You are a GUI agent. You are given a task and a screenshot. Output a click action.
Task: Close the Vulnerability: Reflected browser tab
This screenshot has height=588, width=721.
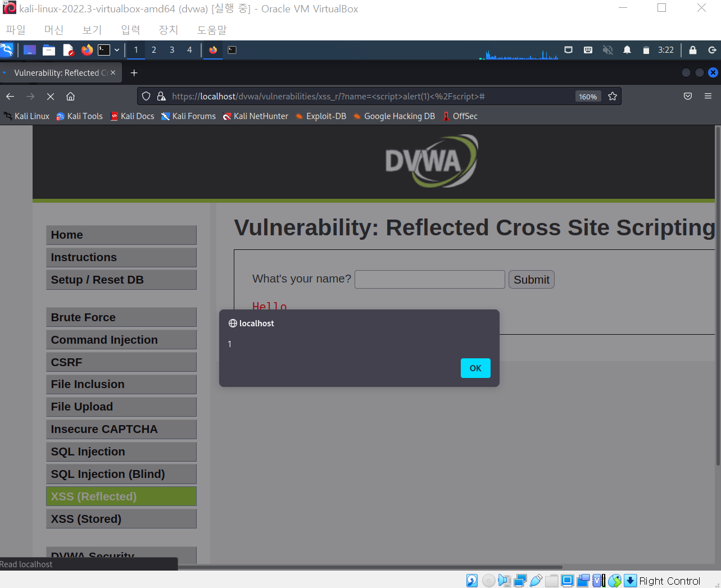(x=113, y=72)
